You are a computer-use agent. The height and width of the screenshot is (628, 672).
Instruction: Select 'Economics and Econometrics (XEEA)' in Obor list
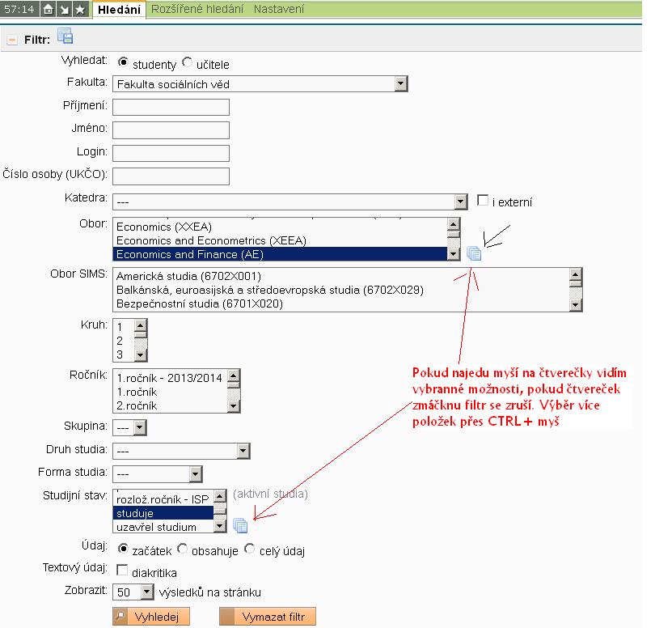[281, 240]
